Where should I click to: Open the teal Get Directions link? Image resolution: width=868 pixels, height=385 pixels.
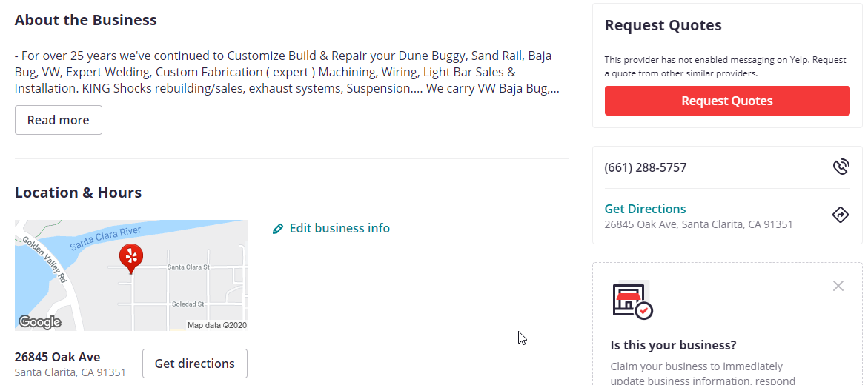[645, 209]
